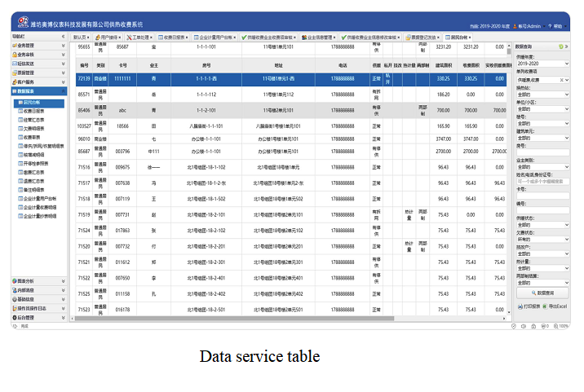Switch to the 居民台帐 tab

(458, 37)
